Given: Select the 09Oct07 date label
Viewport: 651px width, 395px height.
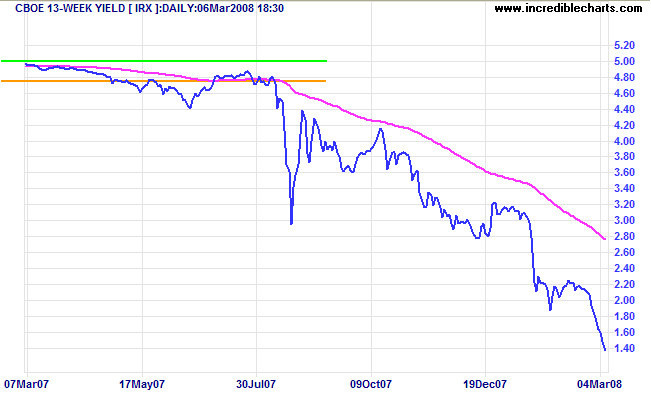Looking at the screenshot, I should [x=371, y=384].
